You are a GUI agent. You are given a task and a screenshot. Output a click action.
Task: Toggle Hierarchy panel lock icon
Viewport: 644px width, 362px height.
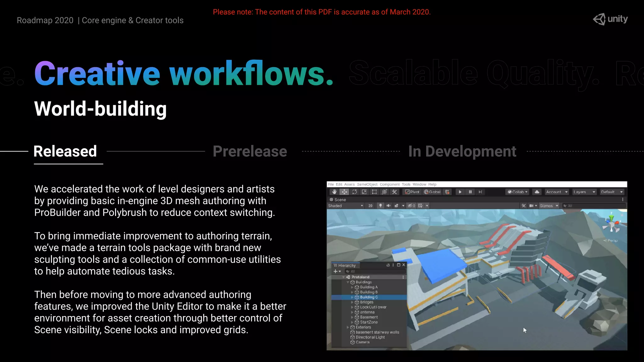point(388,265)
